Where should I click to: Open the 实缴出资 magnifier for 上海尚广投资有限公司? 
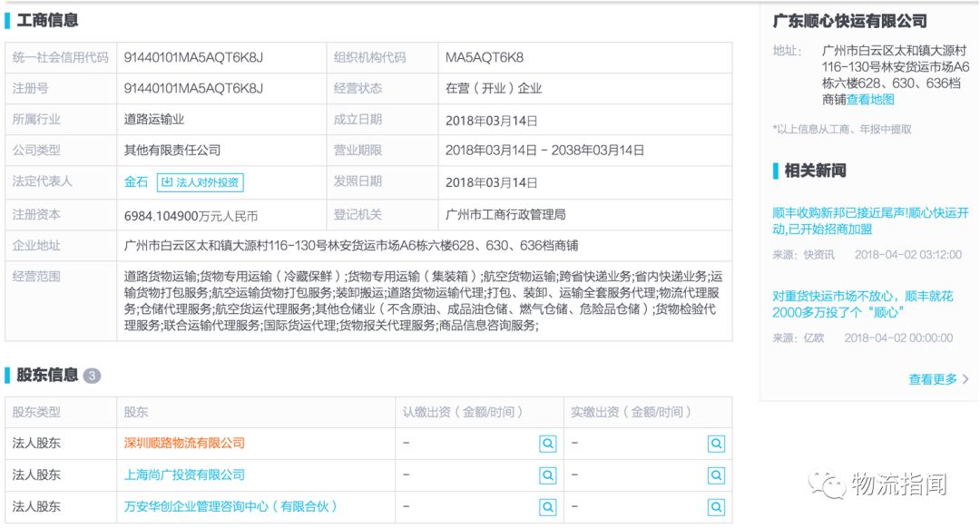(716, 474)
